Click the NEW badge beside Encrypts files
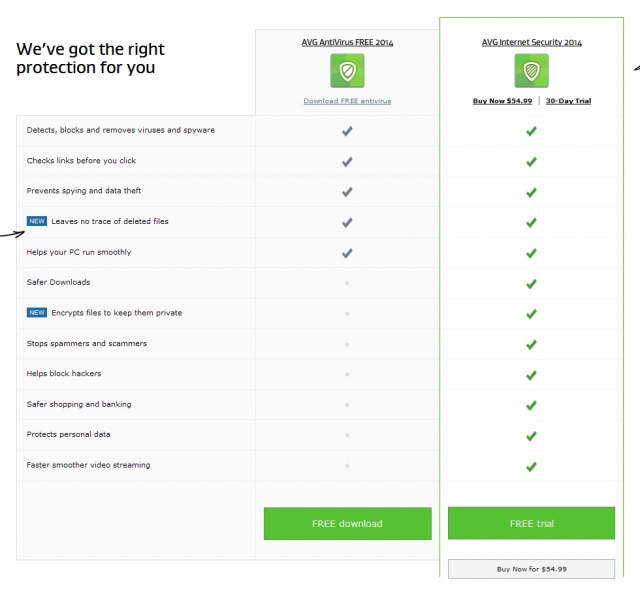640x591 pixels. pyautogui.click(x=37, y=313)
